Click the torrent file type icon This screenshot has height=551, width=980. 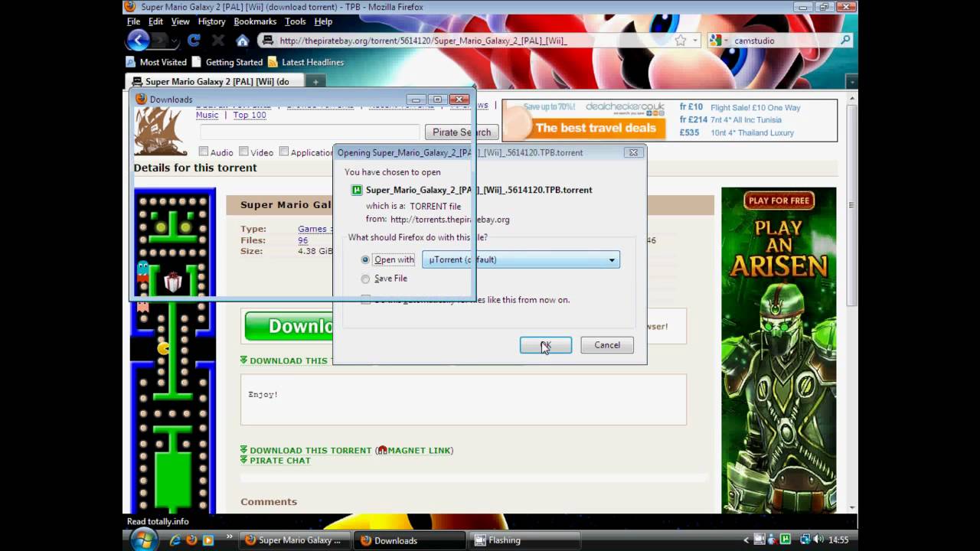(x=356, y=190)
